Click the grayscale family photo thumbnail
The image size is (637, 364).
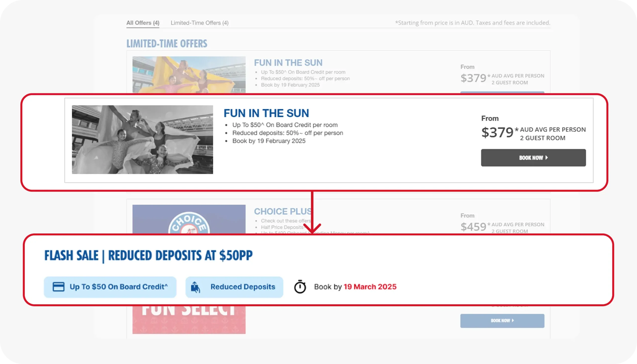tap(143, 140)
